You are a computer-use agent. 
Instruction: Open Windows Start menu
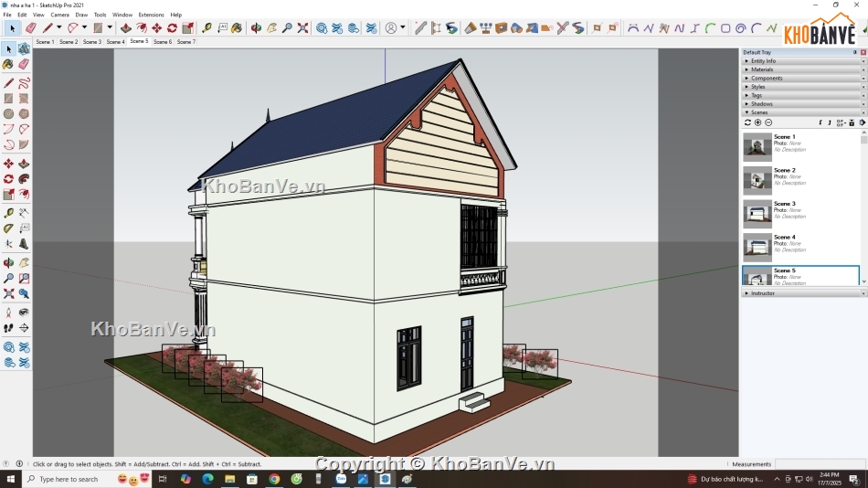(11, 479)
